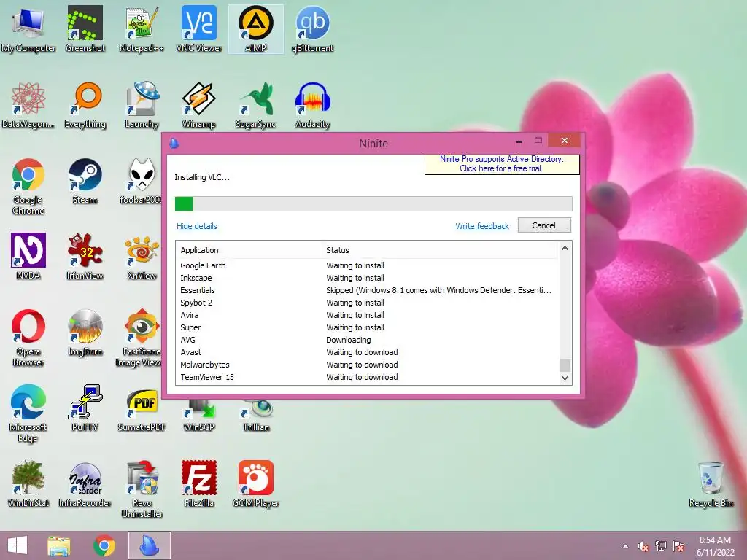Show hidden system tray icons
The height and width of the screenshot is (560, 747).
tap(625, 546)
